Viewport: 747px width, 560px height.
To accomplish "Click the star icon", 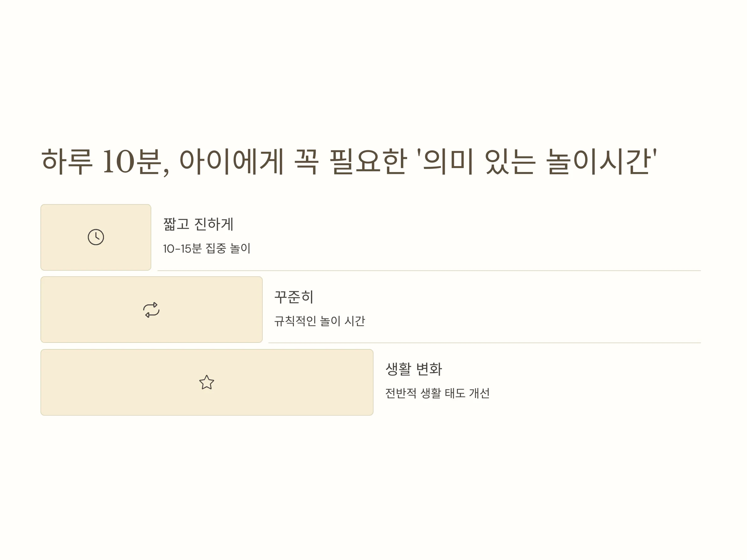I will pos(207,382).
